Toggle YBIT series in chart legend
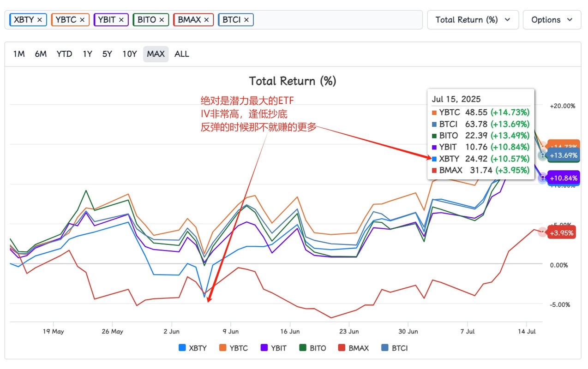This screenshot has height=369, width=588. click(273, 348)
